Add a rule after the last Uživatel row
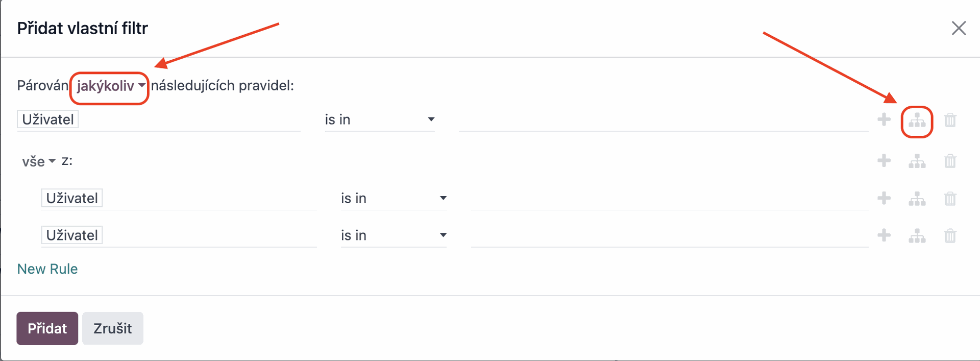The width and height of the screenshot is (980, 361). coord(884,235)
